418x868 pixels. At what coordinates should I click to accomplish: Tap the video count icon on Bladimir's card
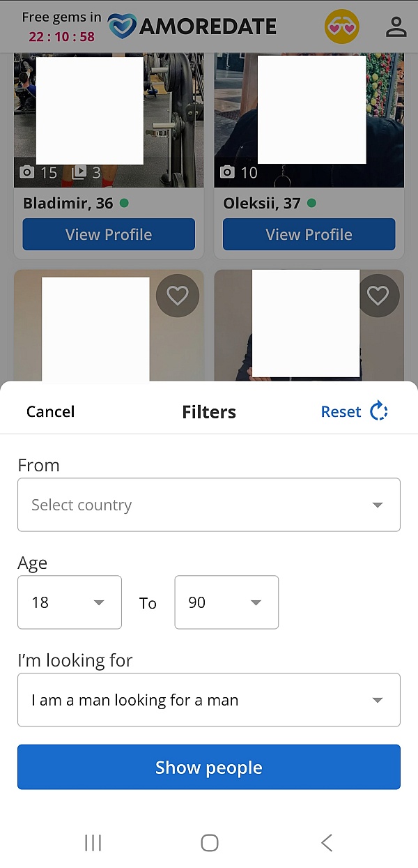pyautogui.click(x=86, y=172)
